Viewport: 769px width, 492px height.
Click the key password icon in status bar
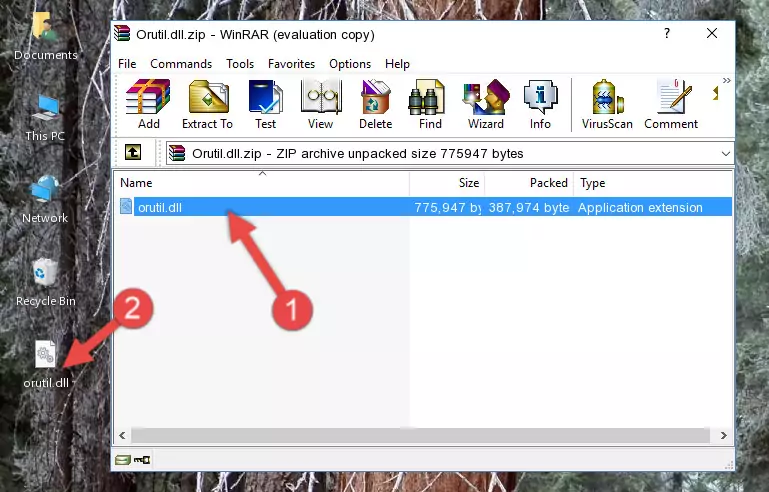coord(142,460)
